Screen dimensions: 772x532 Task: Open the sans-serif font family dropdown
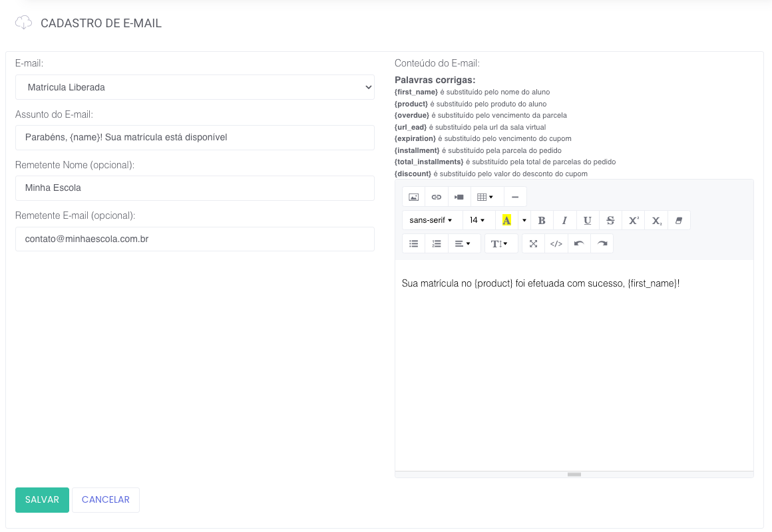(x=431, y=220)
